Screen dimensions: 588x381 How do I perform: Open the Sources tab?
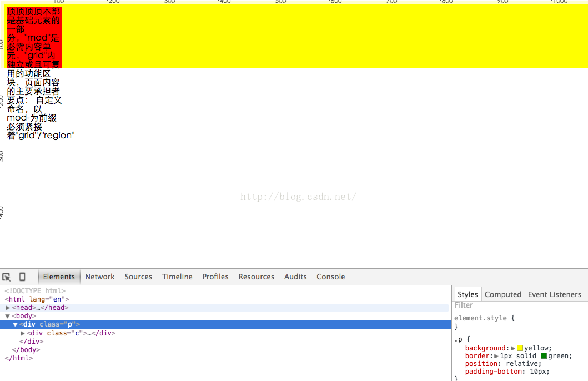click(138, 277)
